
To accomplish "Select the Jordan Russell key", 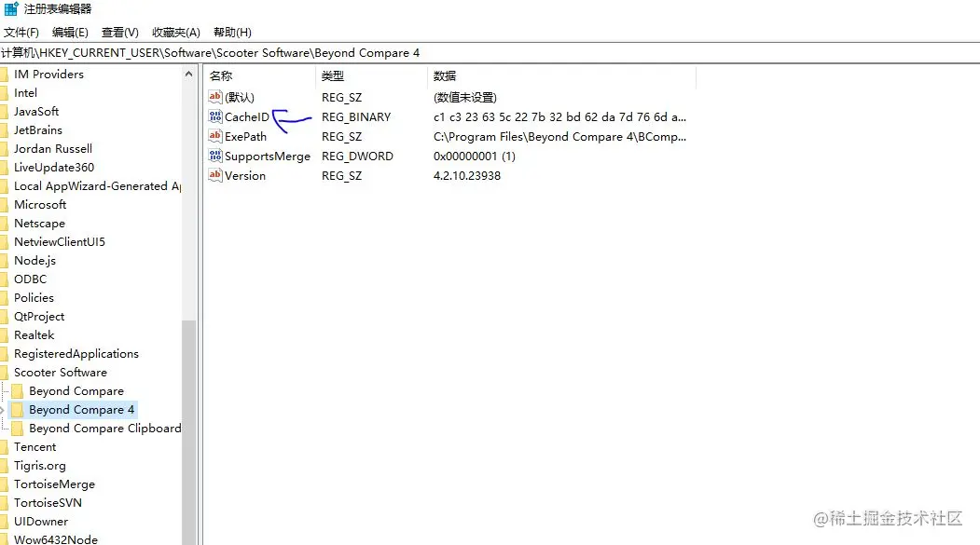I will [x=53, y=149].
